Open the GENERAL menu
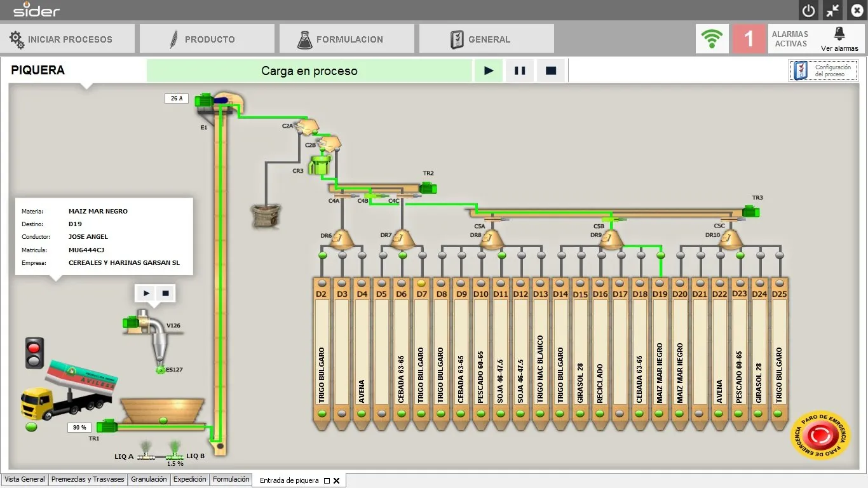 [x=487, y=39]
